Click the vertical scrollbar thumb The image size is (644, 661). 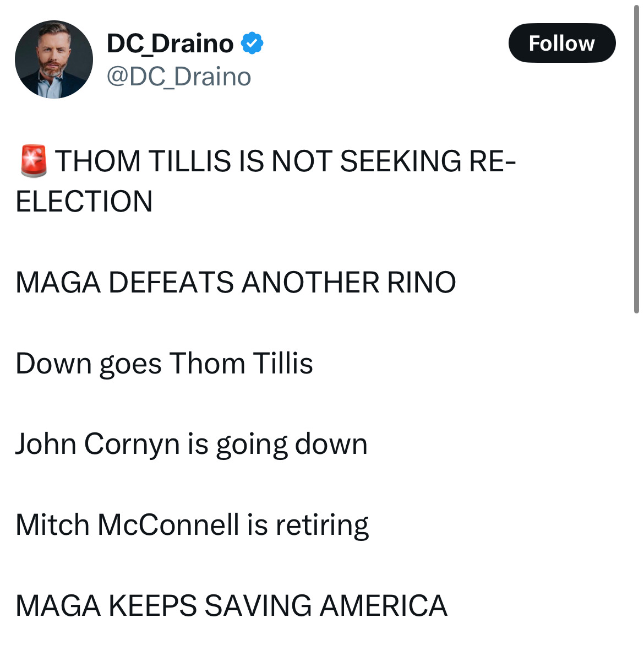point(636,160)
